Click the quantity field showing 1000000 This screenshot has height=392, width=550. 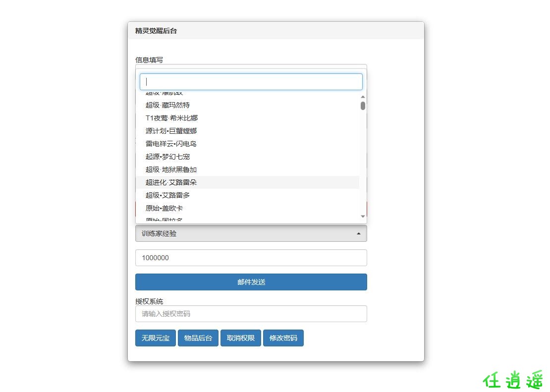click(x=251, y=258)
